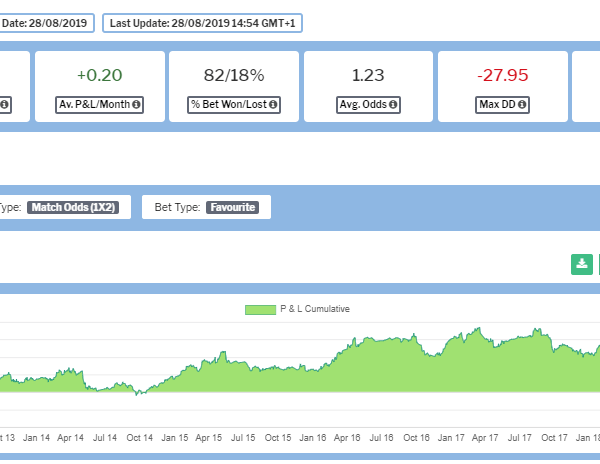This screenshot has width=600, height=464.
Task: Click the green P & L legend swatch
Action: pos(260,310)
